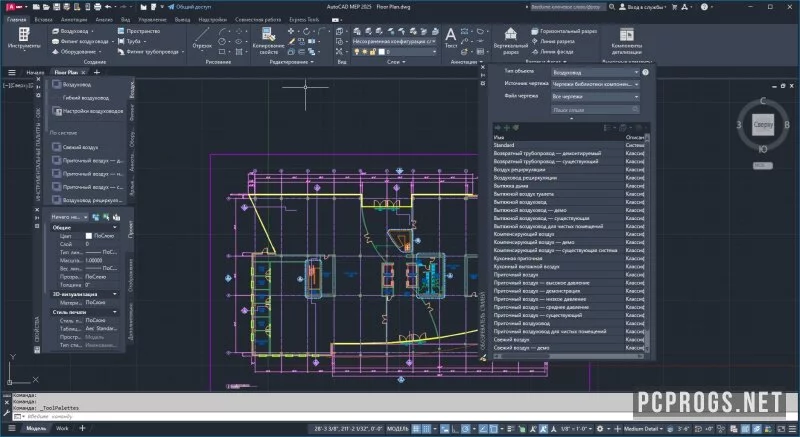The width and height of the screenshot is (800, 437).
Task: Click the Rotate tool in Редактирование panel
Action: coord(306,31)
